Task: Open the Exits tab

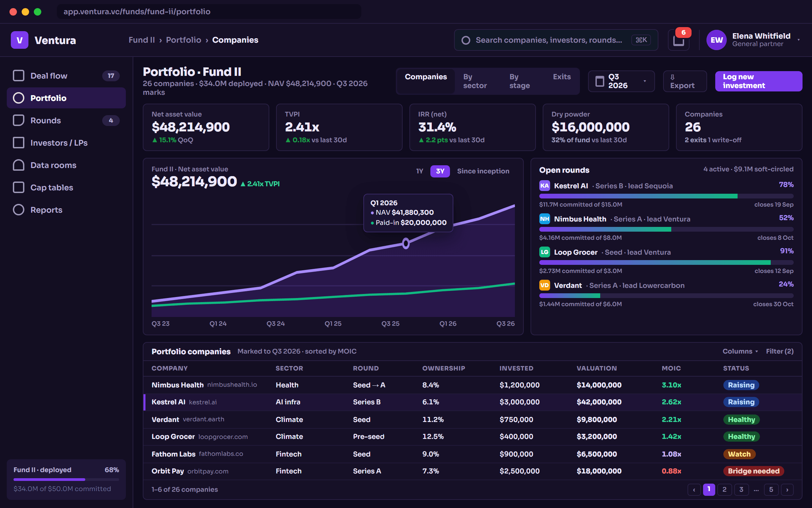Action: 562,77
